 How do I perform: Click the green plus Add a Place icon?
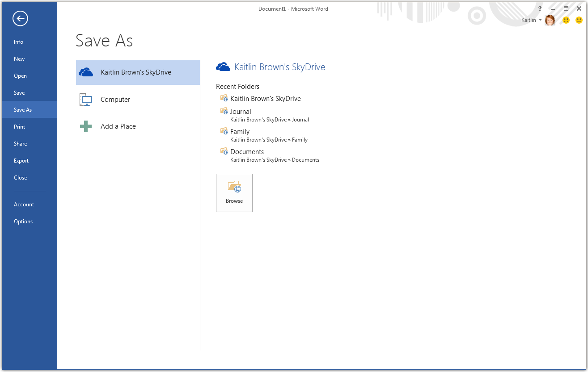(86, 126)
